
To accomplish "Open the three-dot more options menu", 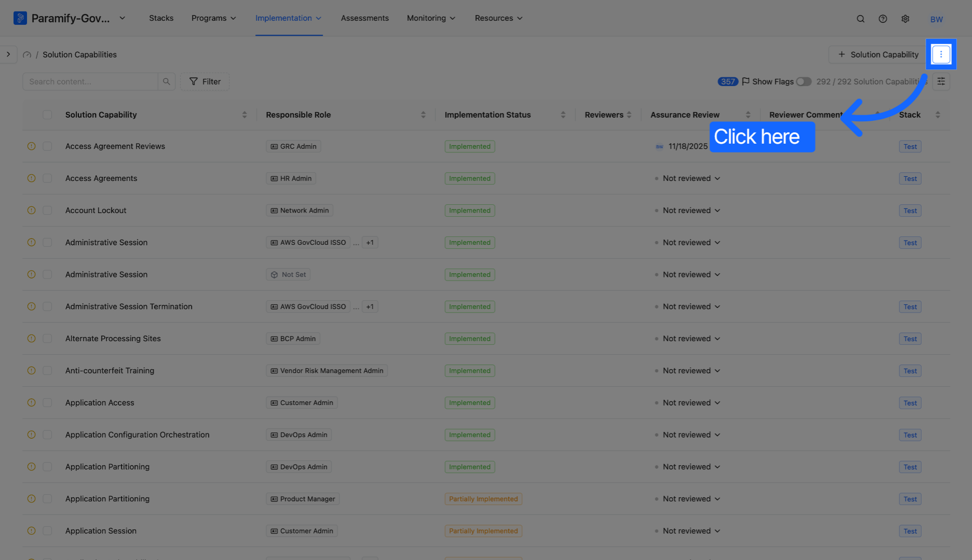I will click(941, 54).
